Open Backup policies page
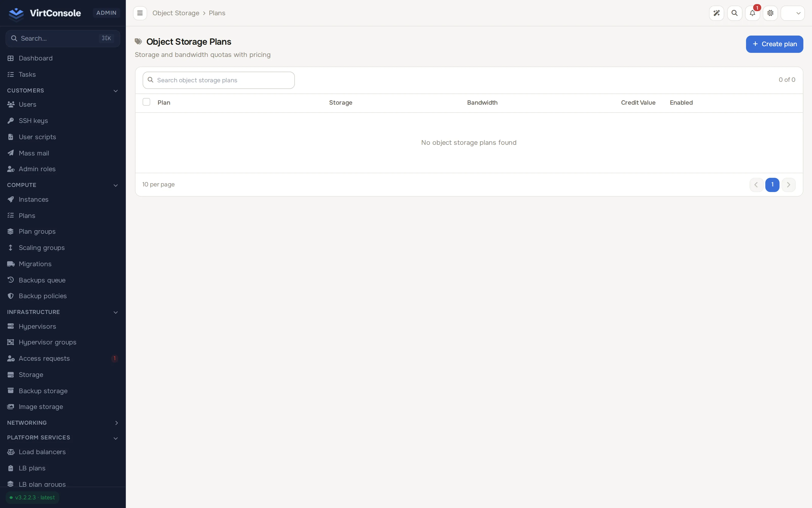The image size is (812, 508). point(63,296)
